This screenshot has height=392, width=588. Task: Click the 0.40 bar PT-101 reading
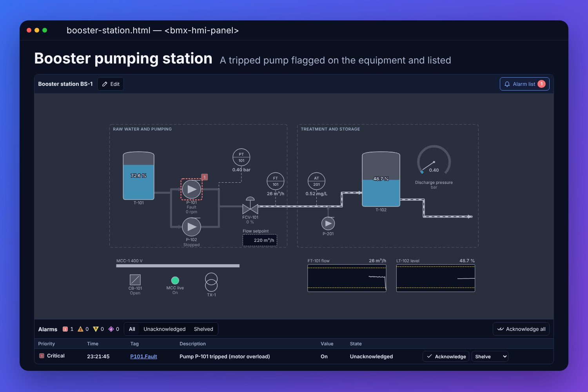241,170
